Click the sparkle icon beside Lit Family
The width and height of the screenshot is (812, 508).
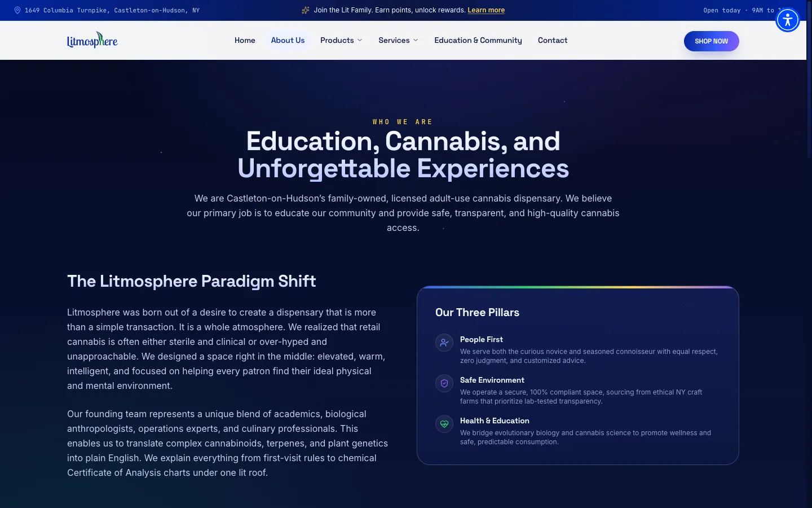click(x=306, y=10)
